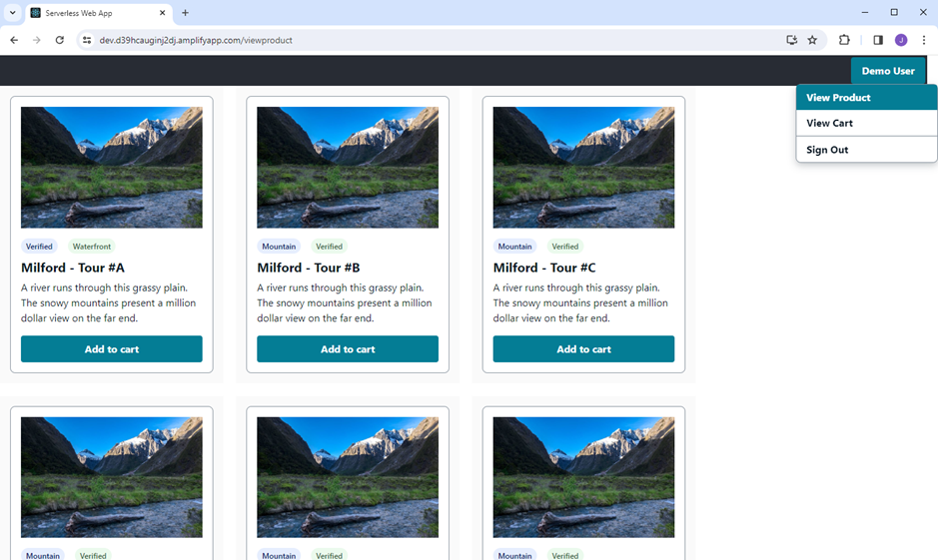Close the Serverless Web App tab
The image size is (938, 560).
162,13
